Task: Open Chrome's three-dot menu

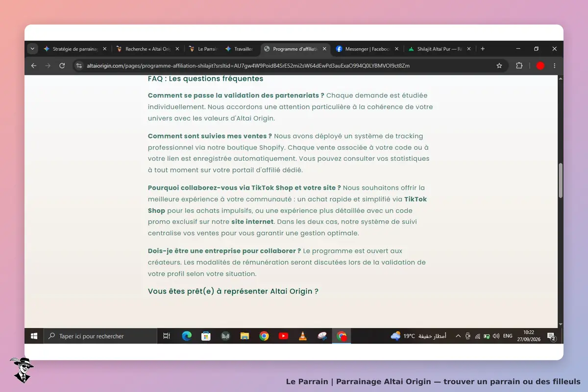Action: click(x=555, y=66)
